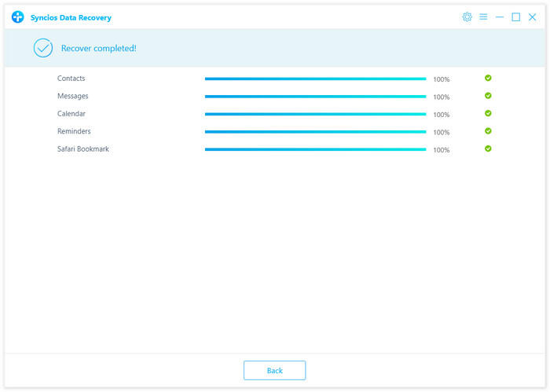Open the settings gear in title bar
Image resolution: width=550 pixels, height=392 pixels.
click(x=467, y=16)
